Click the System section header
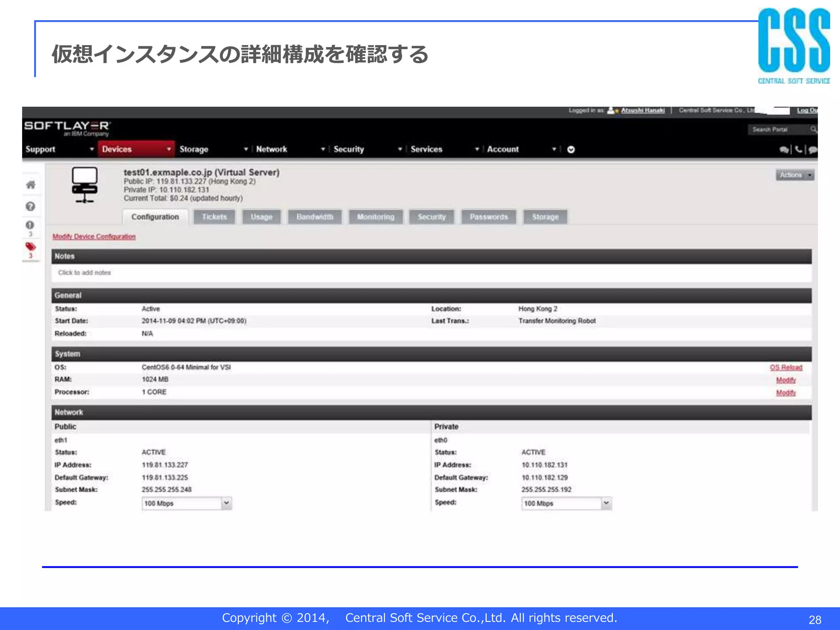 pos(431,354)
